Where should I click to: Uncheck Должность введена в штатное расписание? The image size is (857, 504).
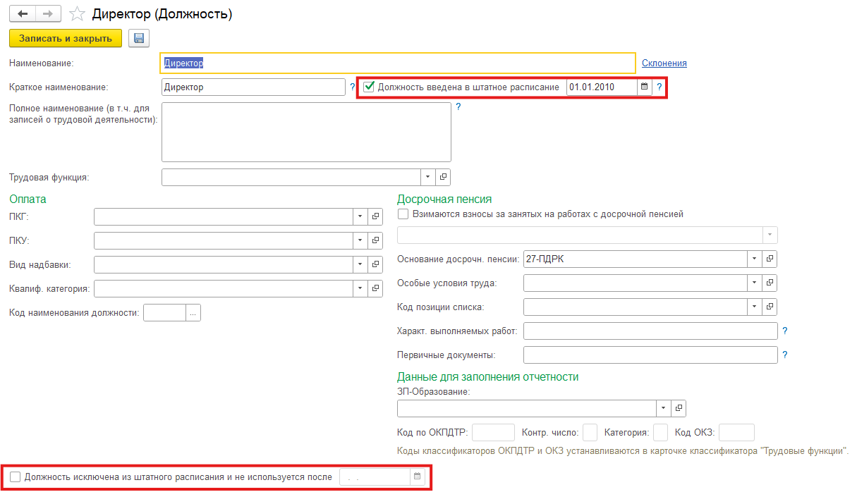pos(369,87)
